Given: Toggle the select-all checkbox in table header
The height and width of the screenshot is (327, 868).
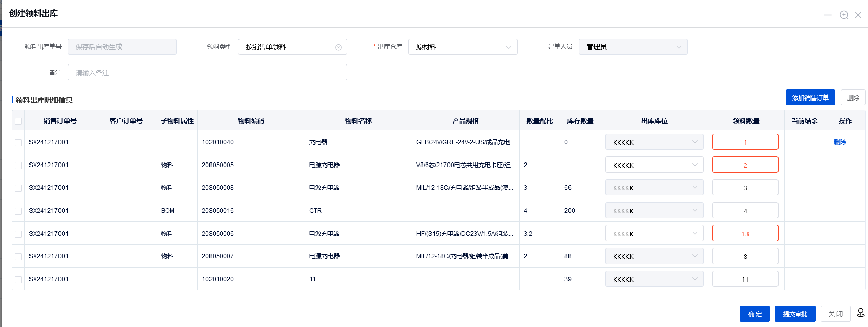Looking at the screenshot, I should [18, 121].
